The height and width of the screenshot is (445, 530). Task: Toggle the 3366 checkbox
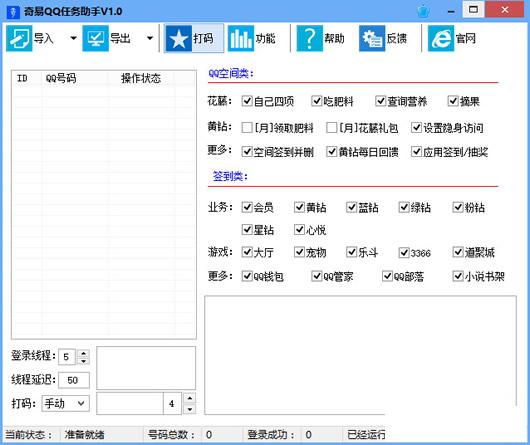(x=404, y=252)
